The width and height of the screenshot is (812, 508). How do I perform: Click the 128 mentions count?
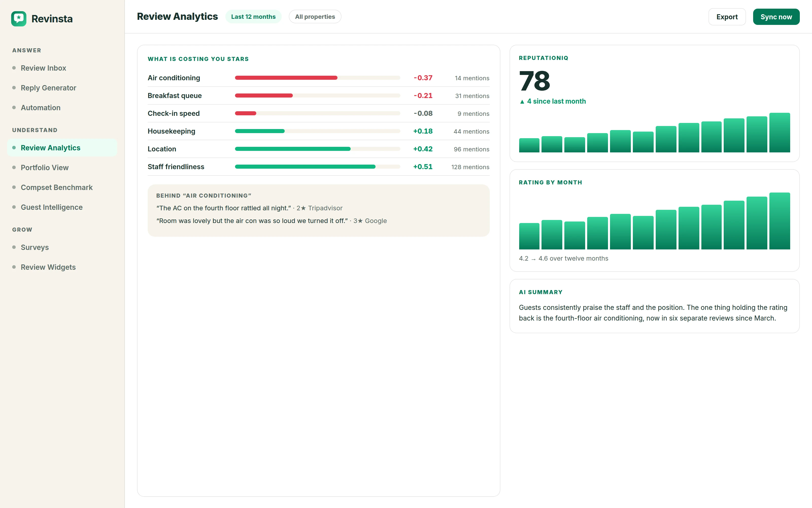(470, 167)
